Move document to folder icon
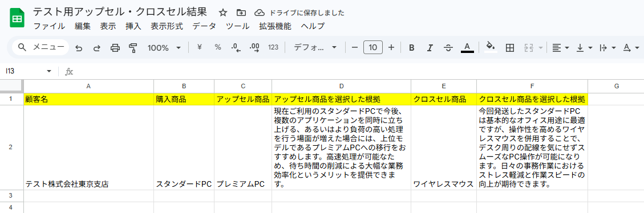644x213 pixels. pyautogui.click(x=241, y=13)
